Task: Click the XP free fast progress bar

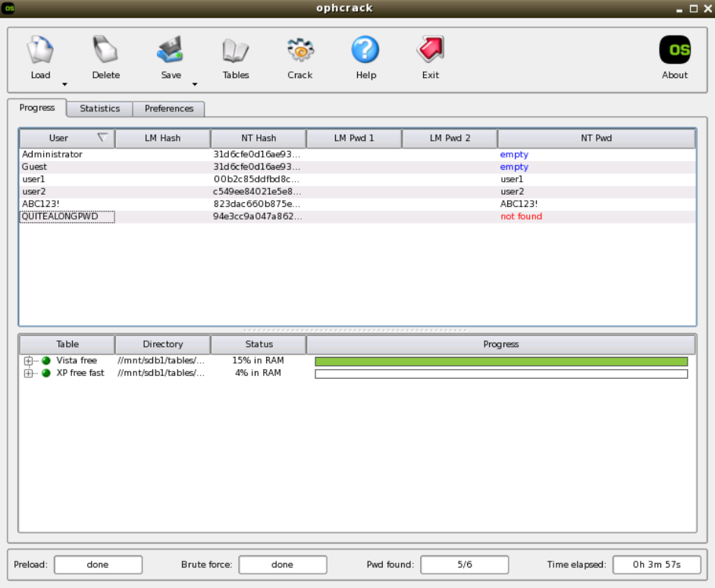Action: click(501, 374)
